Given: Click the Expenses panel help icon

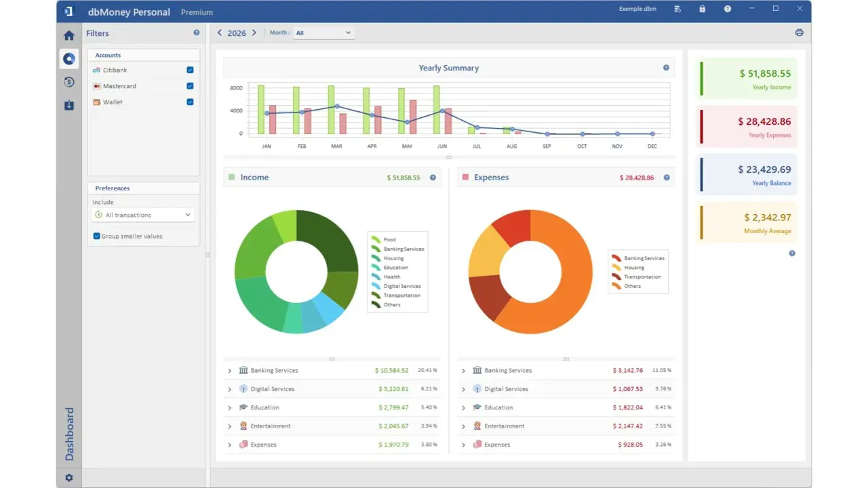Looking at the screenshot, I should pyautogui.click(x=667, y=178).
